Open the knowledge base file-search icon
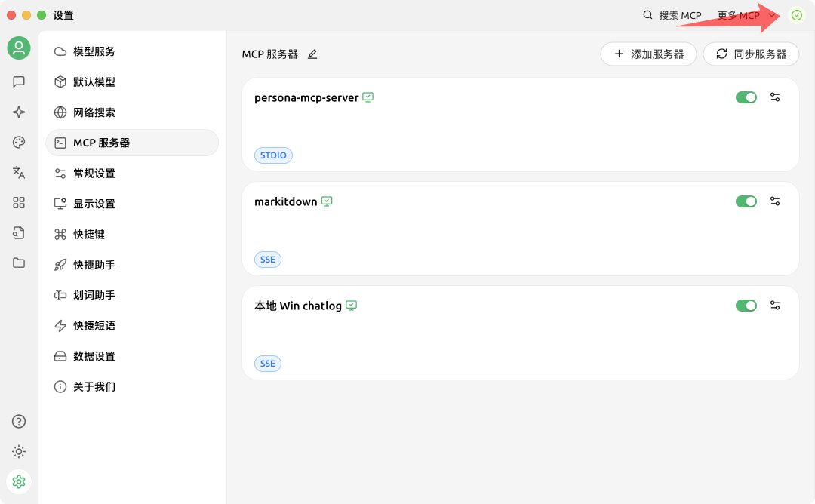The height and width of the screenshot is (504, 815). 19,233
